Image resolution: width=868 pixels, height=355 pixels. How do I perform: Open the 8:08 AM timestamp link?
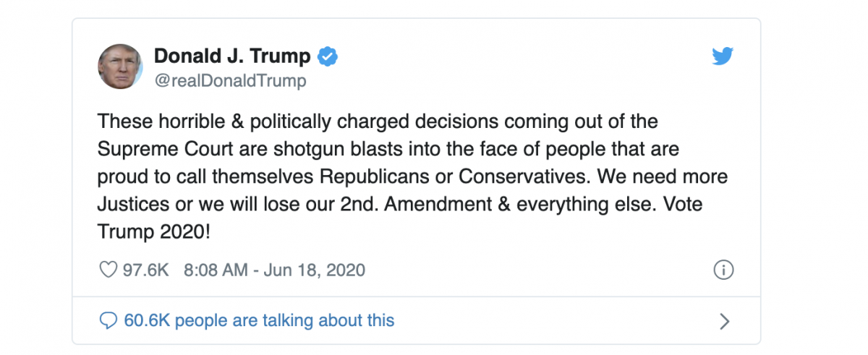215,270
